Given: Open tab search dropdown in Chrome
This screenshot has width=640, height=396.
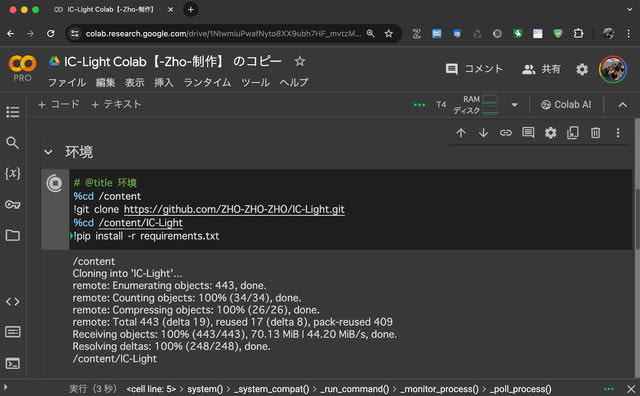Looking at the screenshot, I should (x=630, y=9).
